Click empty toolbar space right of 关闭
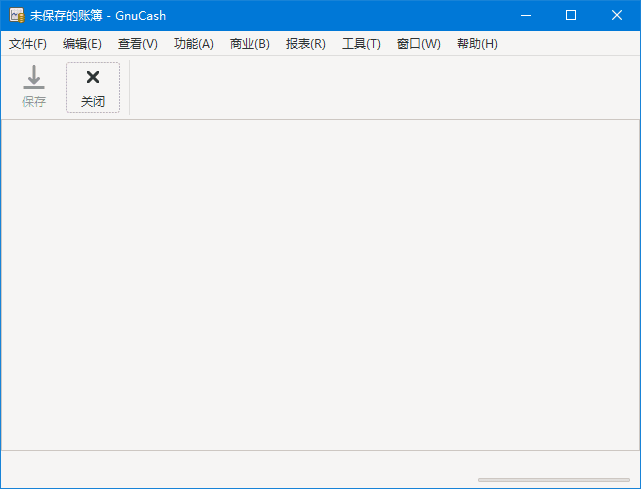This screenshot has height=489, width=641. pos(380,88)
